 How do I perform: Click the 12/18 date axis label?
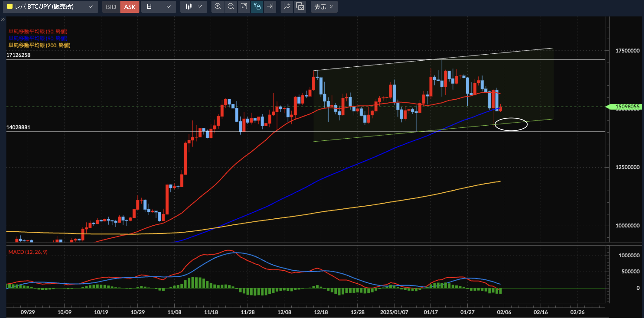(x=321, y=312)
